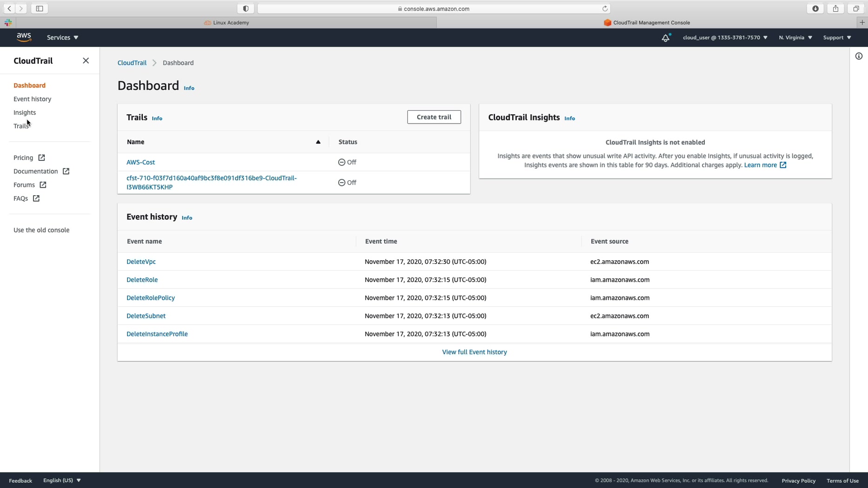Open the Privacy Policy footer link
This screenshot has height=488, width=868.
798,481
